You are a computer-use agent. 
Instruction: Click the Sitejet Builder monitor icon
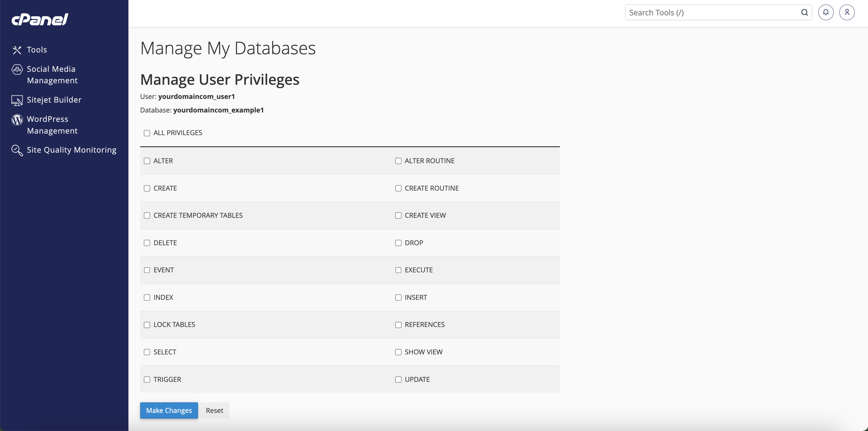[x=17, y=100]
